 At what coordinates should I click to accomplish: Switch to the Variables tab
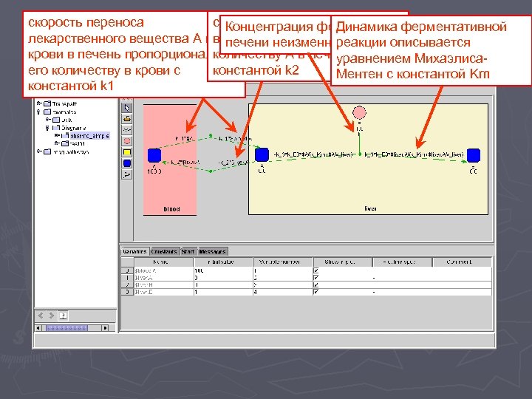point(134,251)
